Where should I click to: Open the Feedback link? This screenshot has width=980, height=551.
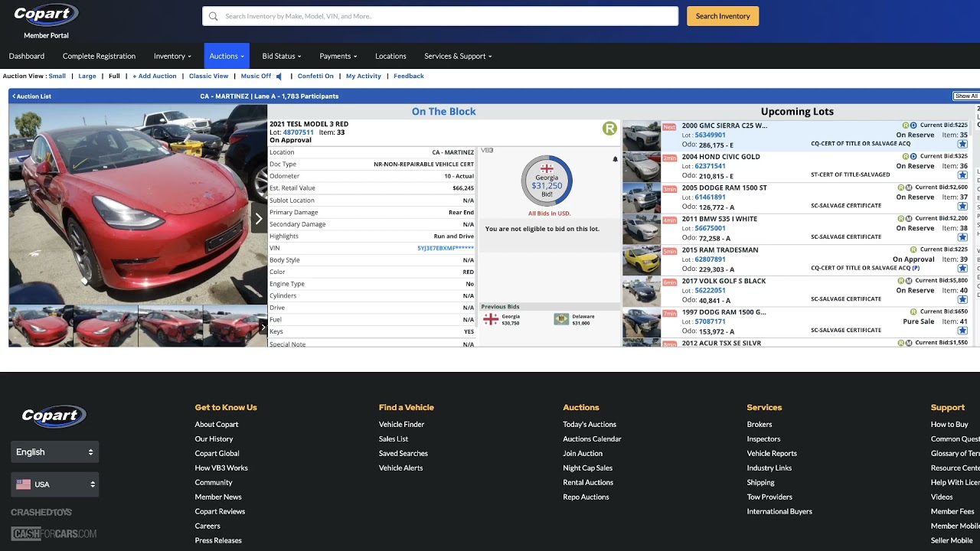tap(409, 77)
